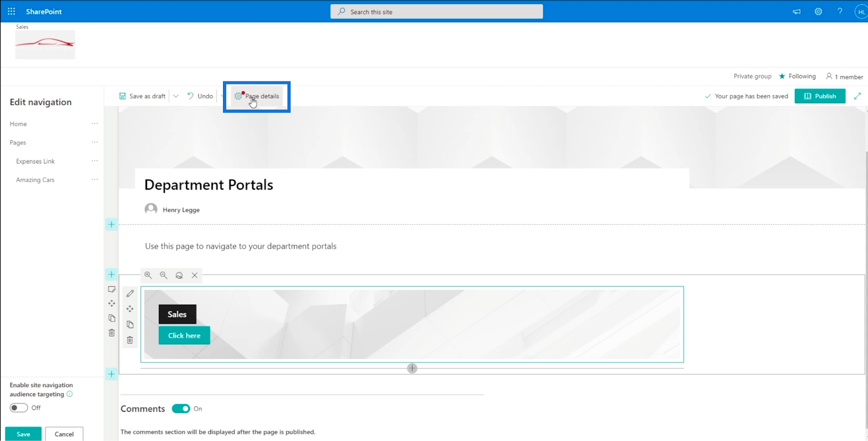Delete the section
Viewport: 868px width, 441px height.
(112, 333)
